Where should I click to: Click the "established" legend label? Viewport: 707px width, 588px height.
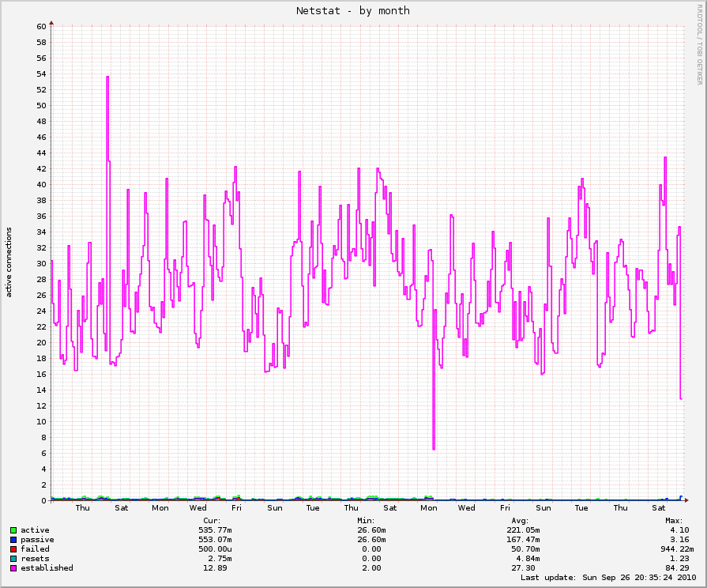[x=47, y=568]
